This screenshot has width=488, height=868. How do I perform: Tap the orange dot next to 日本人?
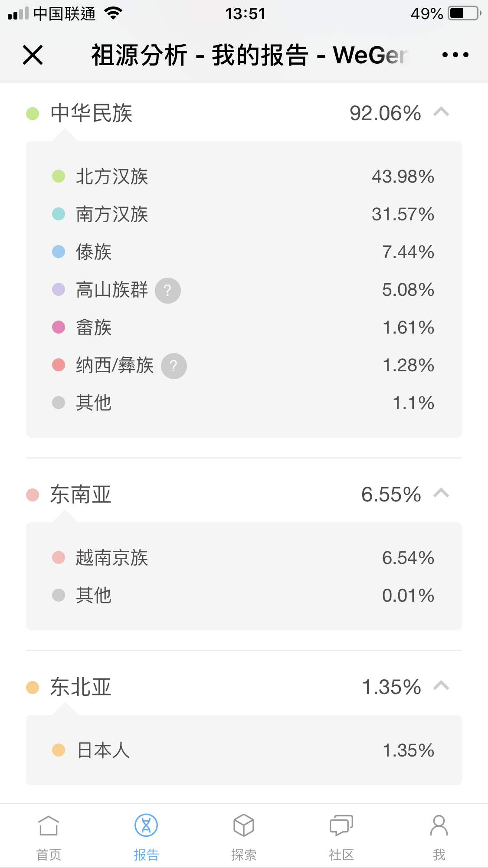(x=59, y=750)
